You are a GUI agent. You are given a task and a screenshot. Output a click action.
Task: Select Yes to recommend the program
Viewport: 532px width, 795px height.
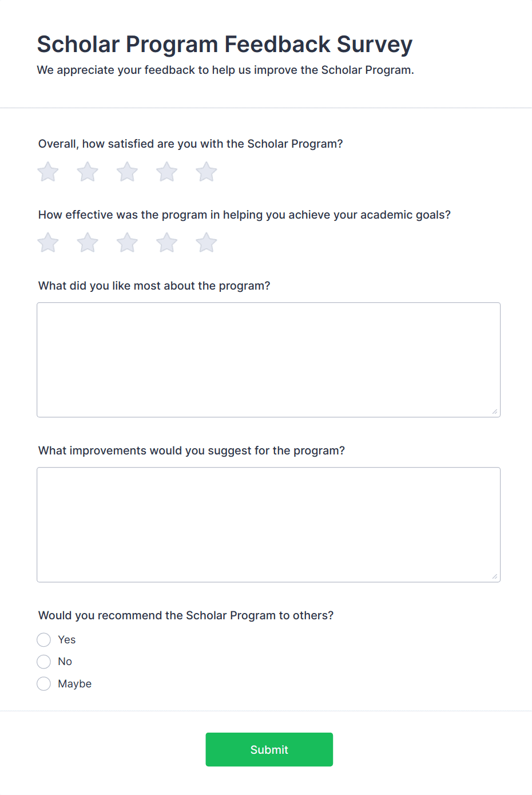(x=44, y=639)
